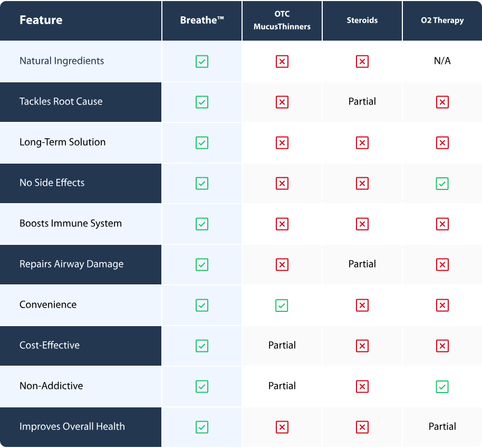
Task: Select the Breathe check mark for Tackles Root Cause
Action: coord(202,102)
